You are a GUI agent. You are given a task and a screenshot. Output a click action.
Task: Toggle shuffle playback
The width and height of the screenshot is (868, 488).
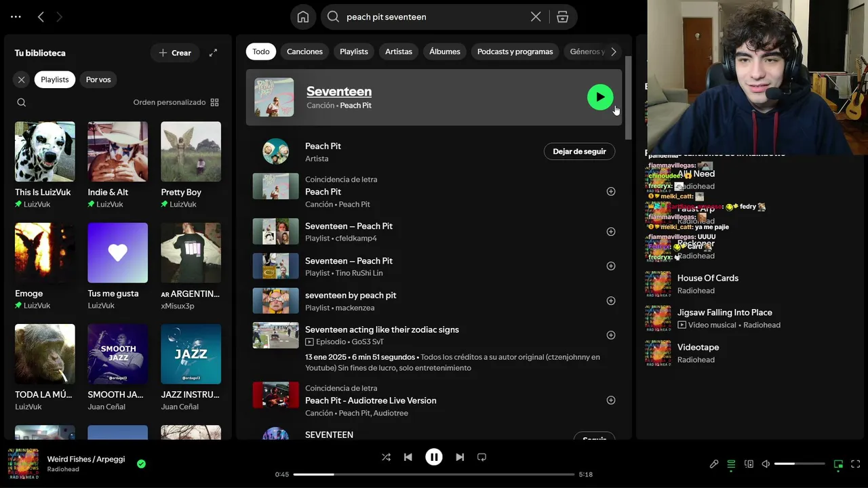coord(386,457)
